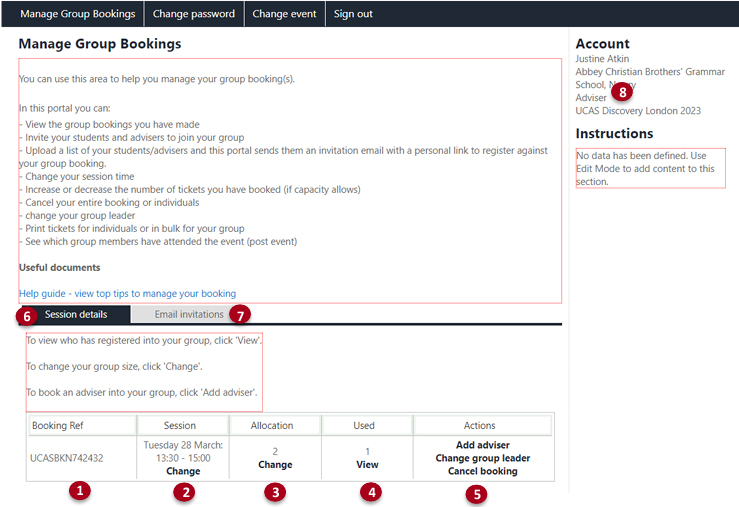Click the red marker numbered 5
The width and height of the screenshot is (739, 507).
click(478, 493)
